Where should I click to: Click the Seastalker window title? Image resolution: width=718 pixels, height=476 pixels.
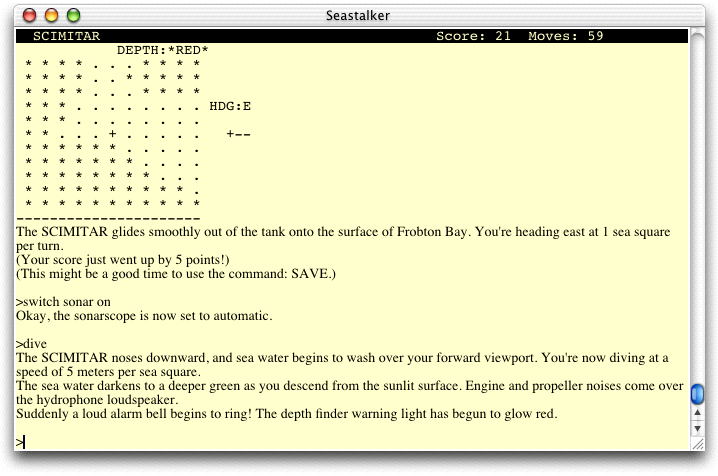358,16
